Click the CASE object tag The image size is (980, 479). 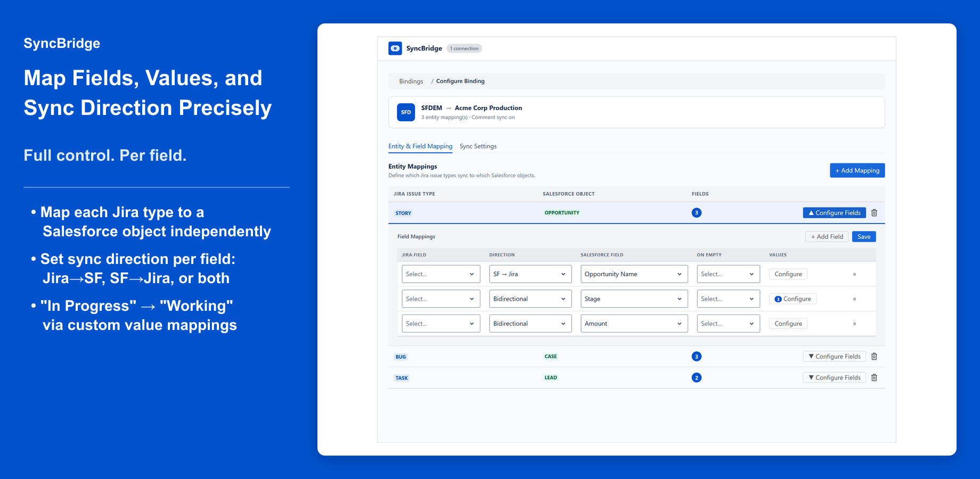(551, 357)
